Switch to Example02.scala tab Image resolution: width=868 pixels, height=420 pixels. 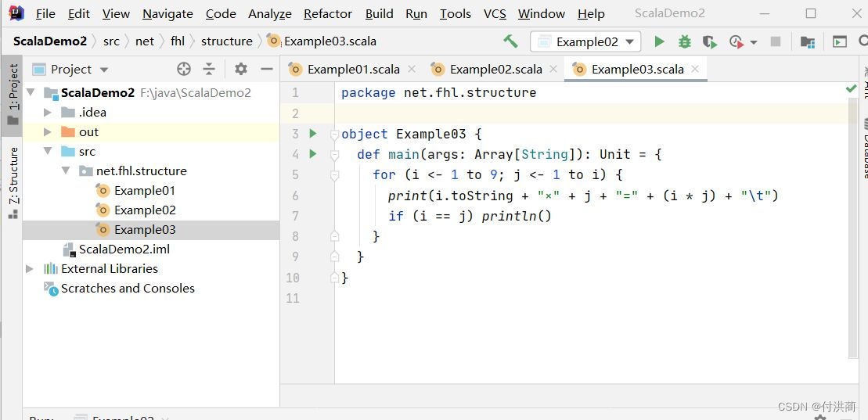point(495,69)
